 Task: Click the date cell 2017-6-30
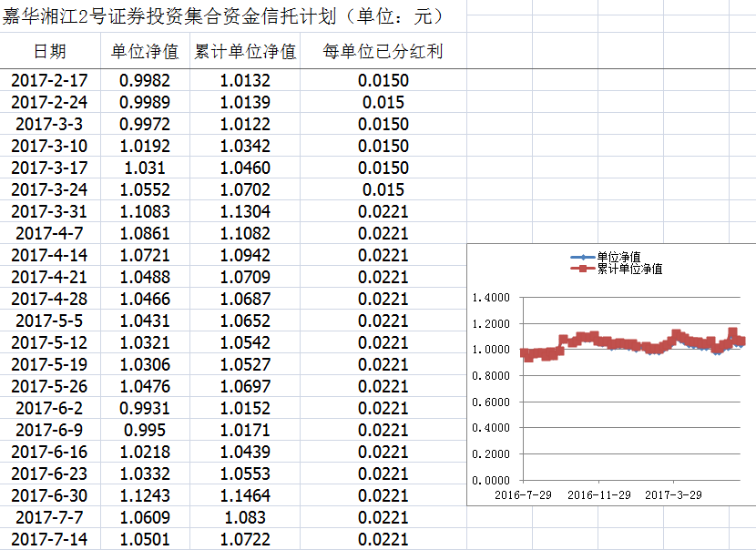(x=49, y=495)
